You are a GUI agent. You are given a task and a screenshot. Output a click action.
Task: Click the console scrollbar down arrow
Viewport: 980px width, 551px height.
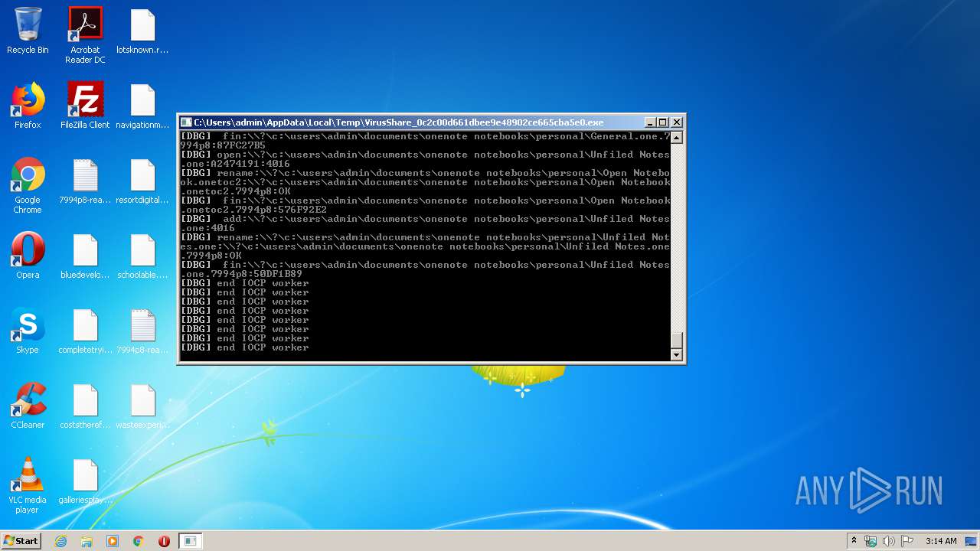[x=676, y=354]
